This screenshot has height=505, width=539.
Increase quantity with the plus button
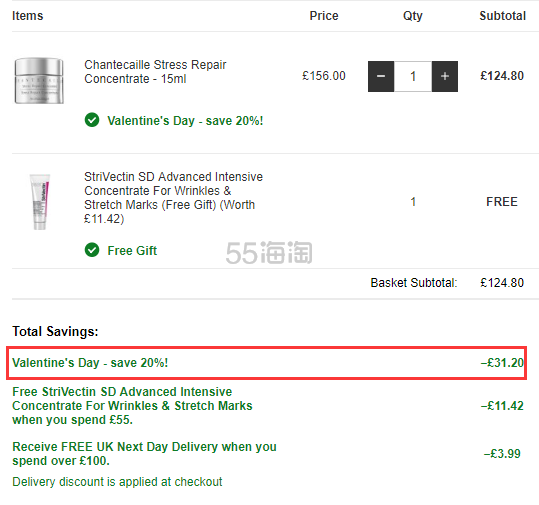(445, 76)
